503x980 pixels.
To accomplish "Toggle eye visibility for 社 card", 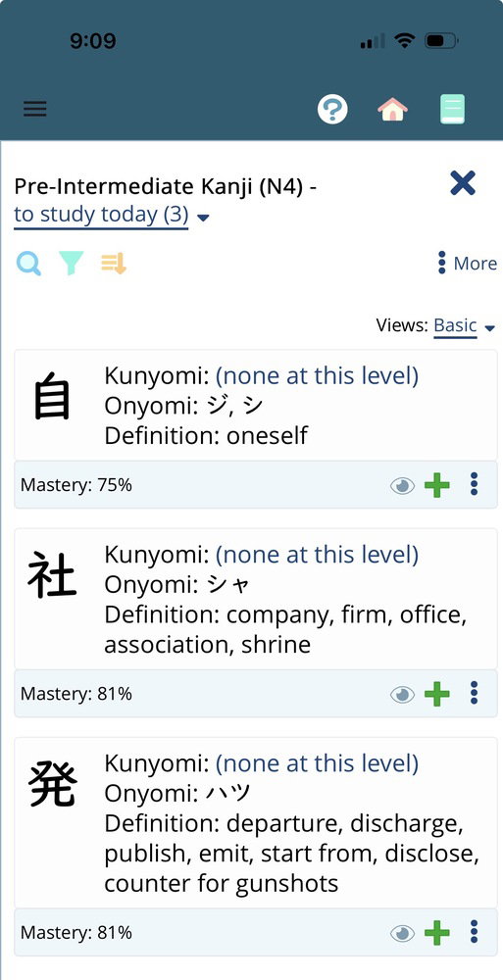I will point(402,695).
